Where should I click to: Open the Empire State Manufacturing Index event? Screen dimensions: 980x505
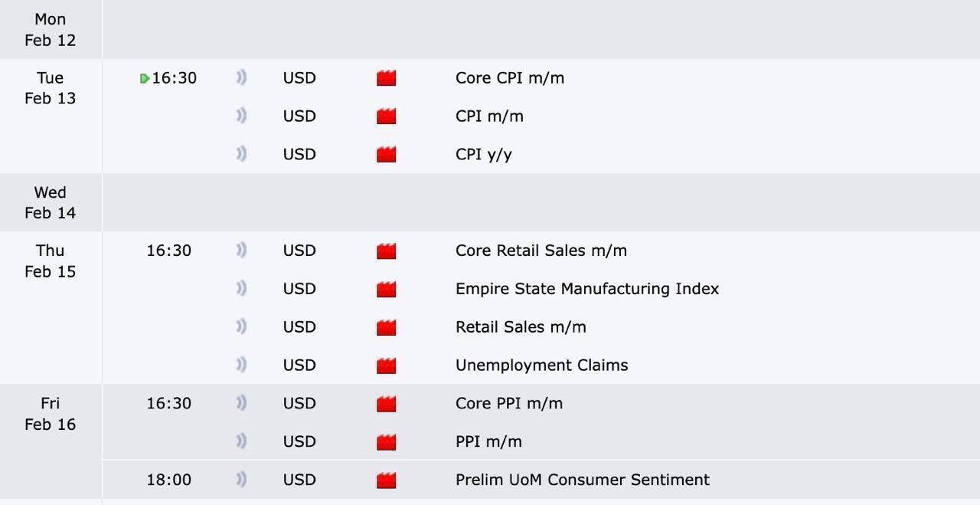coord(586,289)
